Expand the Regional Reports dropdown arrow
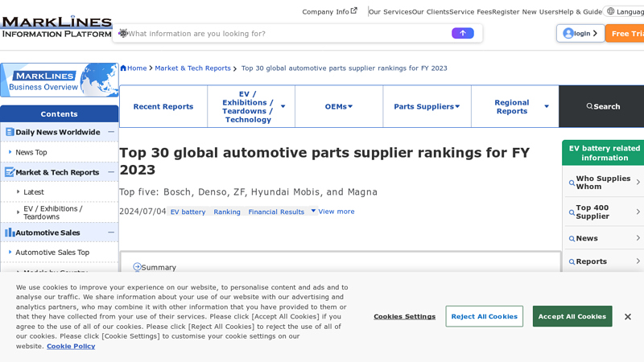This screenshot has width=644, height=362. tap(547, 106)
